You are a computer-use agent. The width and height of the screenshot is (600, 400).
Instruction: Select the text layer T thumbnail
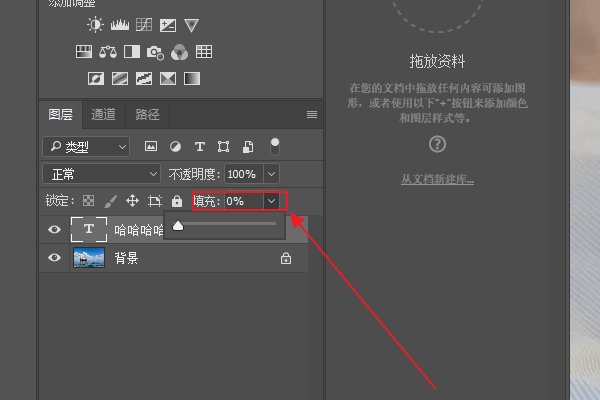[x=89, y=230]
